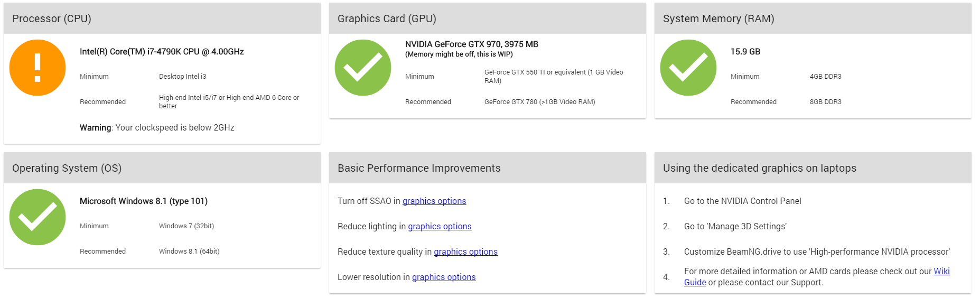Click the NVIDIA GeForce GTX 970 name

point(472,44)
